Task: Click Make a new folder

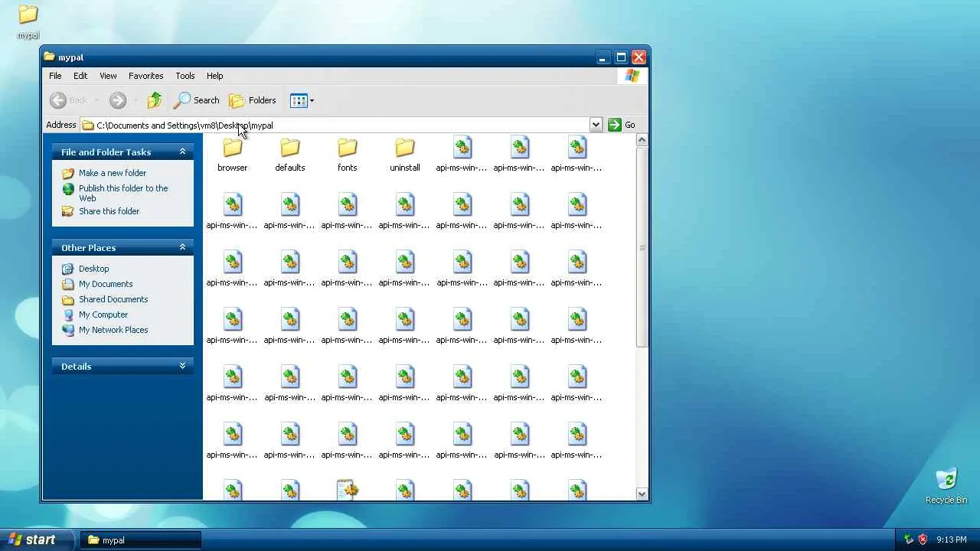Action: point(113,173)
